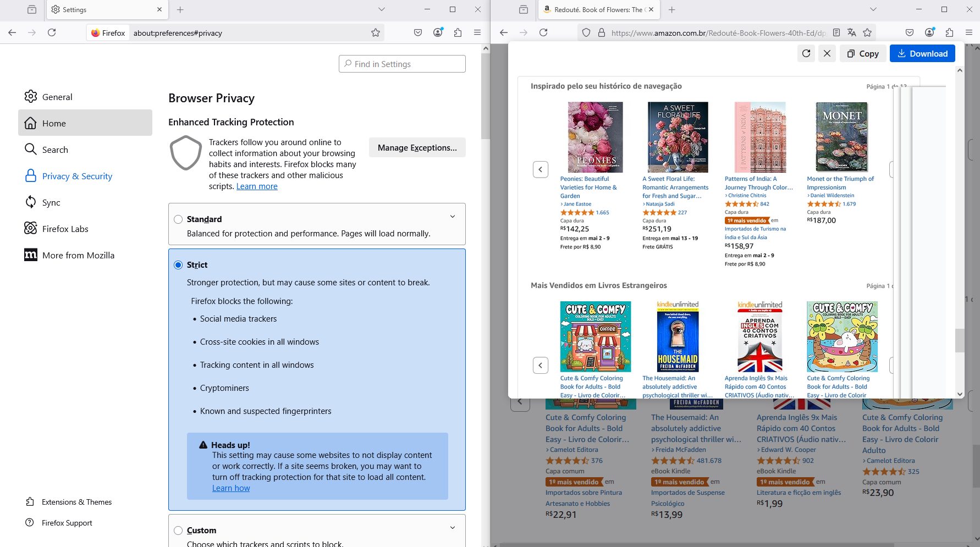This screenshot has width=980, height=547.
Task: Select the Custom tracking protection radio button
Action: tap(178, 531)
